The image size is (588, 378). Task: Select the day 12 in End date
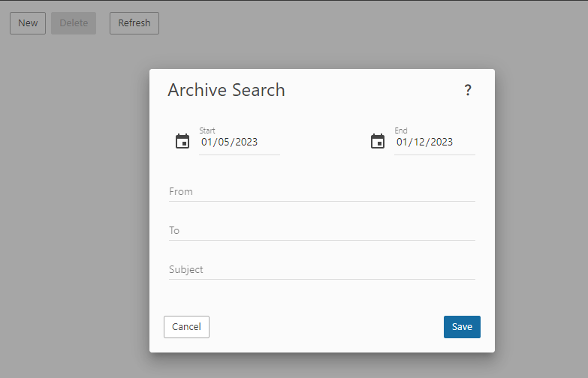pyautogui.click(x=419, y=142)
